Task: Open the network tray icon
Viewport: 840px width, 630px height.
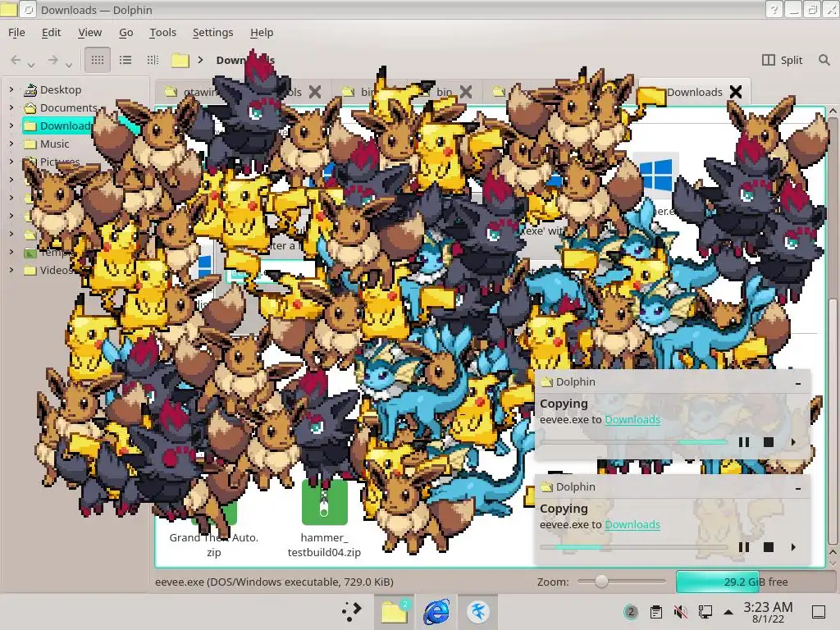Action: pos(705,611)
